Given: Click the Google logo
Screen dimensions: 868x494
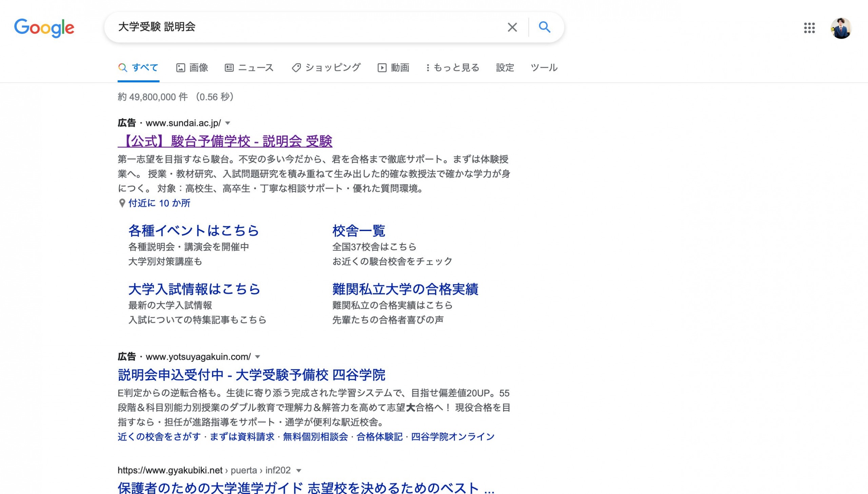Looking at the screenshot, I should (x=44, y=28).
